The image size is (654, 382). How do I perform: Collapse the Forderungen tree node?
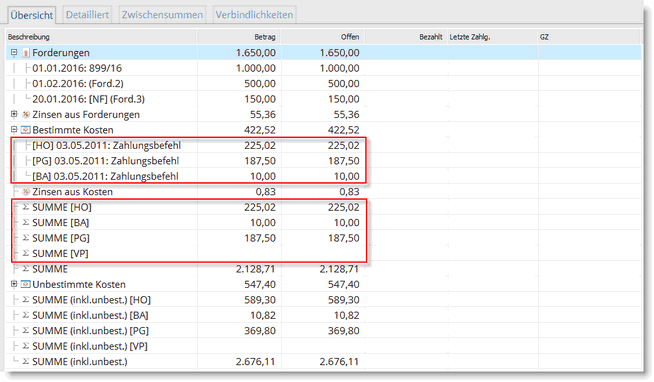(x=14, y=53)
